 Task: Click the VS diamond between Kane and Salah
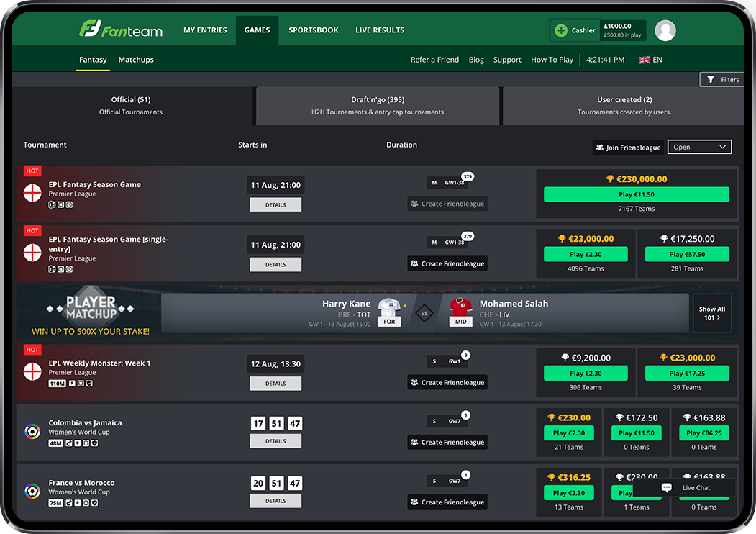pyautogui.click(x=424, y=313)
